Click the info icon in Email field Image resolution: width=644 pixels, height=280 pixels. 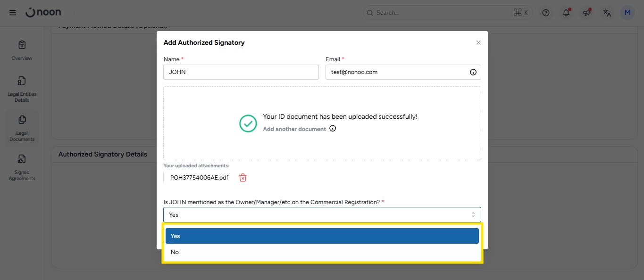pyautogui.click(x=473, y=72)
